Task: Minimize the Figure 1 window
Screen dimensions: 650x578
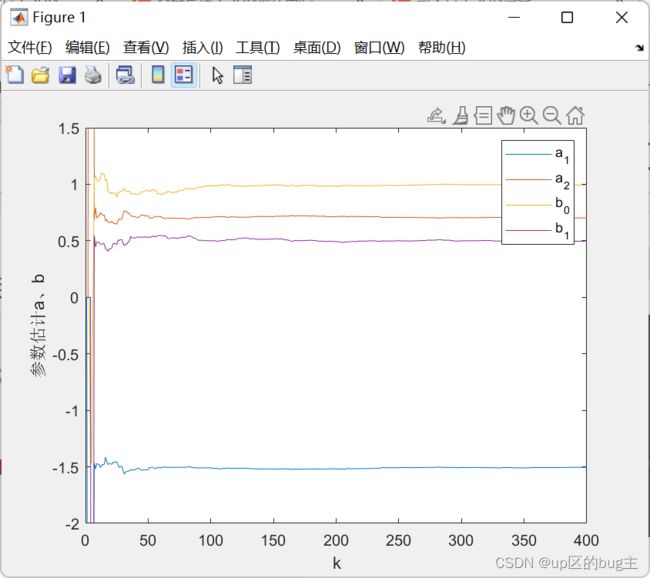Action: tap(514, 17)
